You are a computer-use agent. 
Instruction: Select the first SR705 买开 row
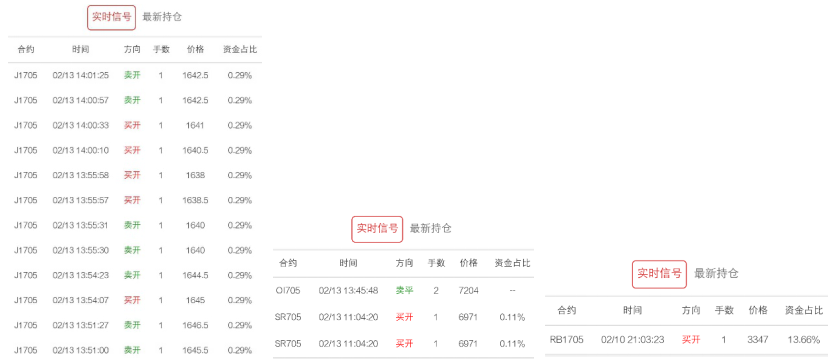click(403, 317)
